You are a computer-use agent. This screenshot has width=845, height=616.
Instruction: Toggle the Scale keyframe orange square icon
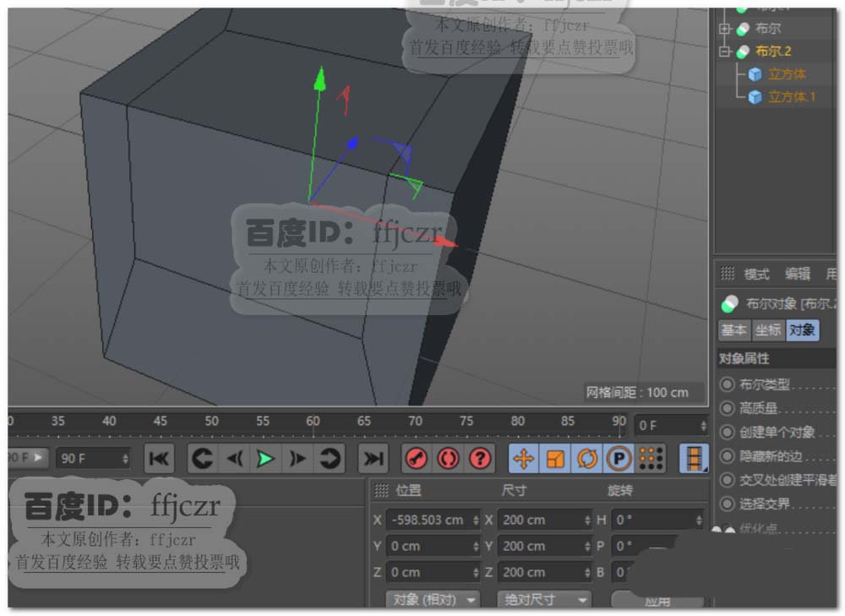pyautogui.click(x=555, y=459)
